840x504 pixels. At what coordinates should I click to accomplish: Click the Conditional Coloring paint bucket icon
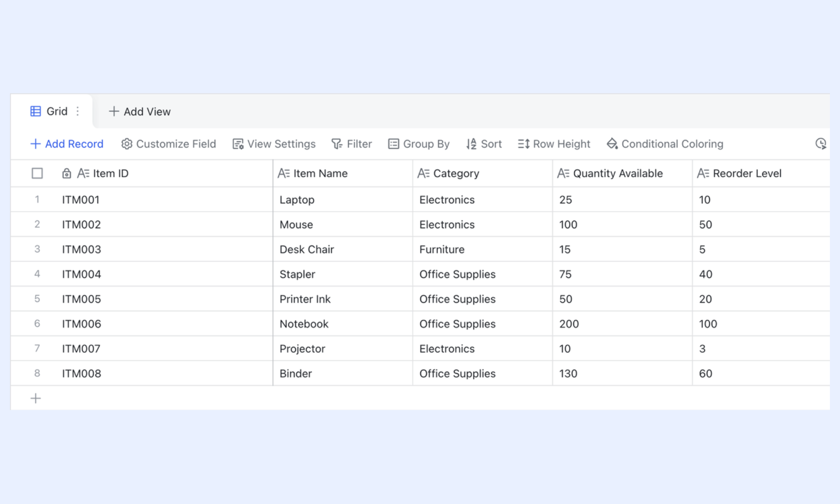coord(612,144)
